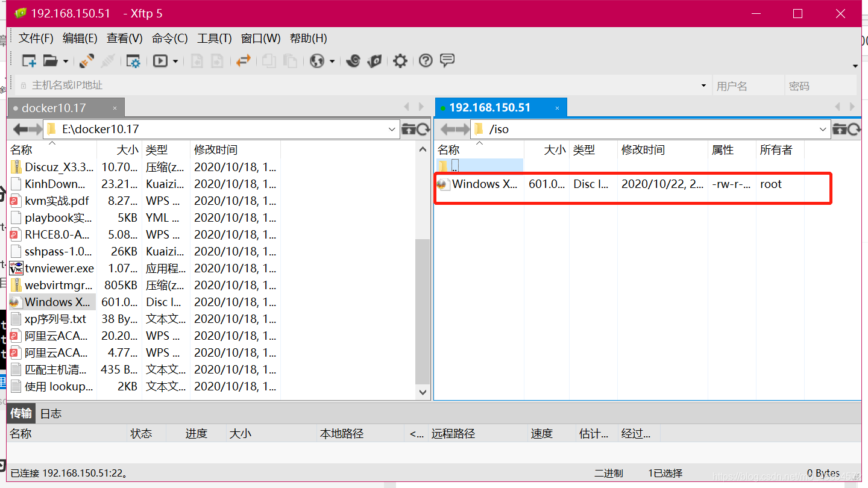Open the 查看(V) menu
This screenshot has width=868, height=488.
pyautogui.click(x=125, y=39)
